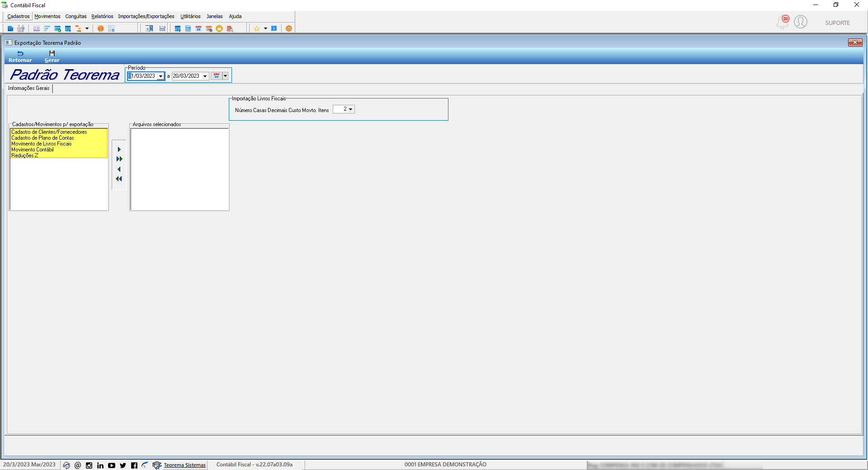Viewport: 868px width, 470px height.
Task: Click the blue building company icon
Action: pos(10,28)
